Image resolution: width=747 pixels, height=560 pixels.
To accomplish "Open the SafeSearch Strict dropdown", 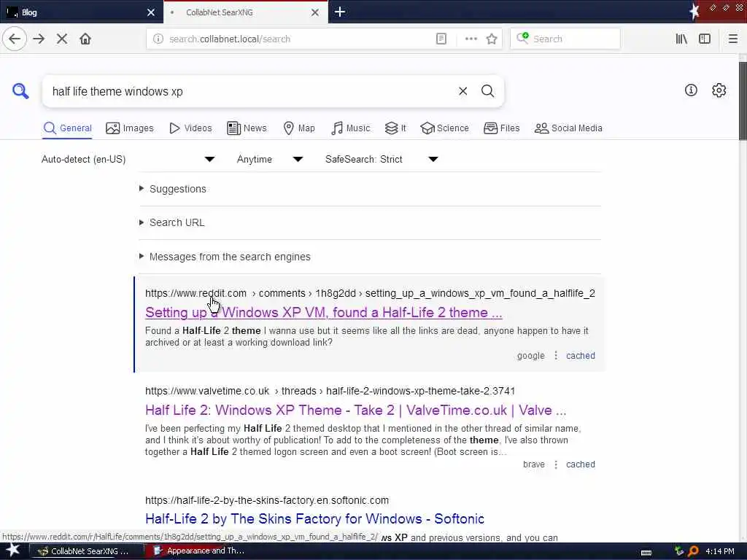I will (x=382, y=159).
